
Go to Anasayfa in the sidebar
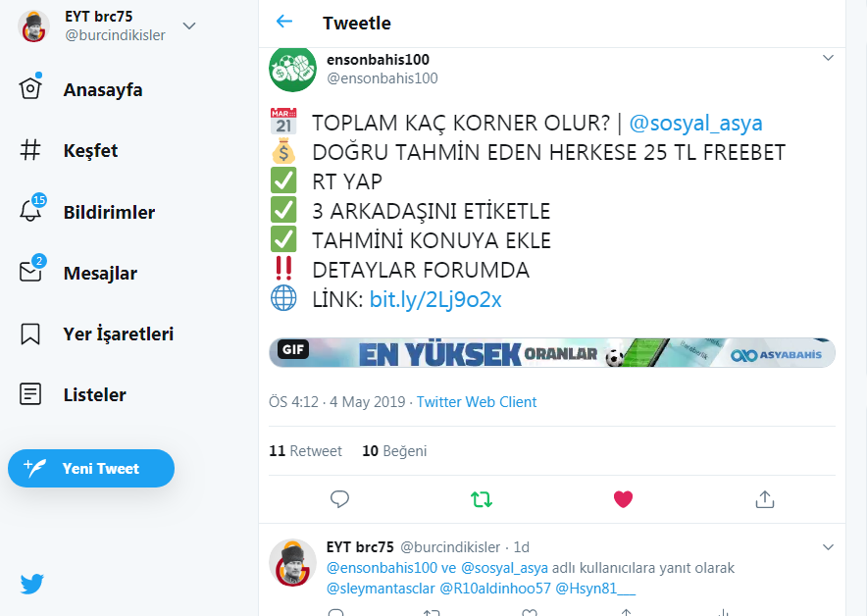pyautogui.click(x=103, y=89)
